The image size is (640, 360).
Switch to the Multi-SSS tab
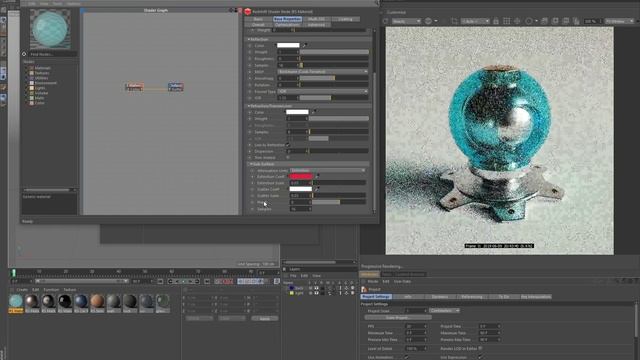(x=316, y=19)
